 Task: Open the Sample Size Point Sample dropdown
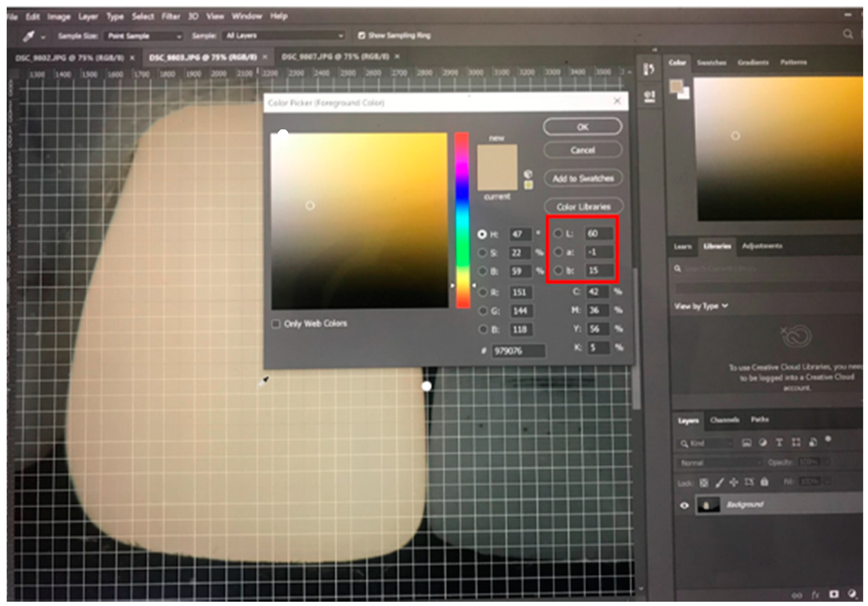pyautogui.click(x=144, y=36)
